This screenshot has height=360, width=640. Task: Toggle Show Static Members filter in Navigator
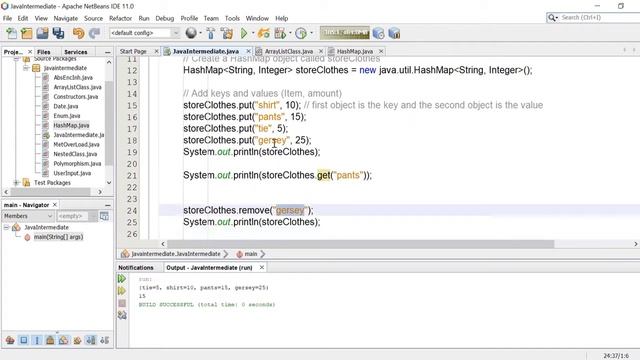(37, 340)
